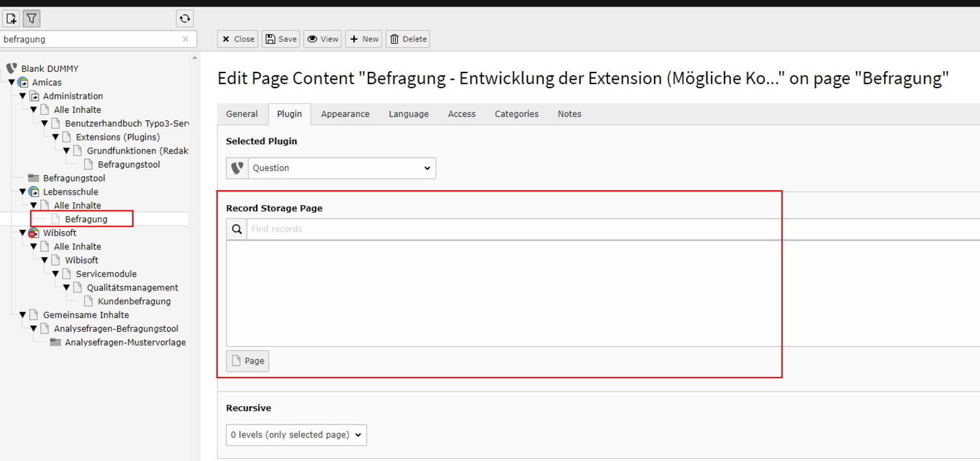Click the TYPO3 icon next to Blank DUMMY
The width and height of the screenshot is (980, 461).
(11, 69)
